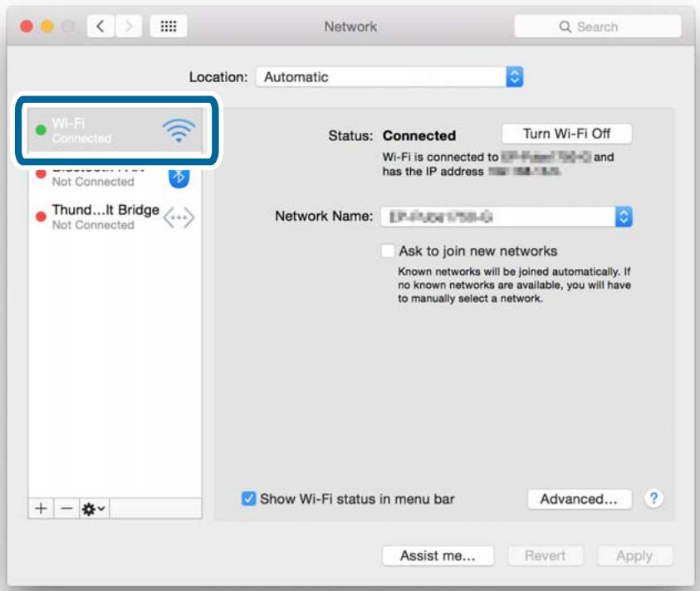Click the Wi-Fi signal icon in sidebar

179,130
